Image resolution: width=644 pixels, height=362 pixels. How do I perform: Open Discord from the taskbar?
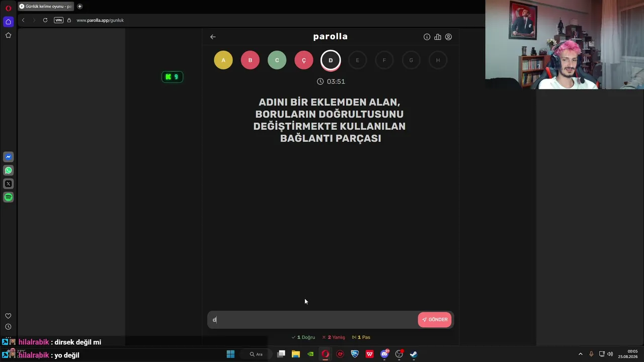(384, 354)
